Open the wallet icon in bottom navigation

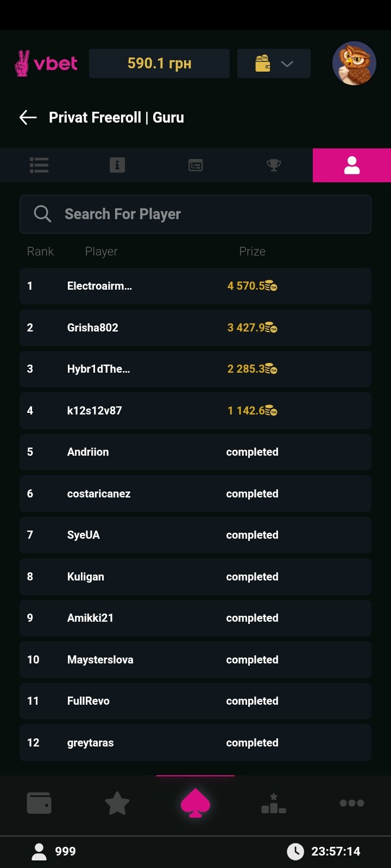39,803
